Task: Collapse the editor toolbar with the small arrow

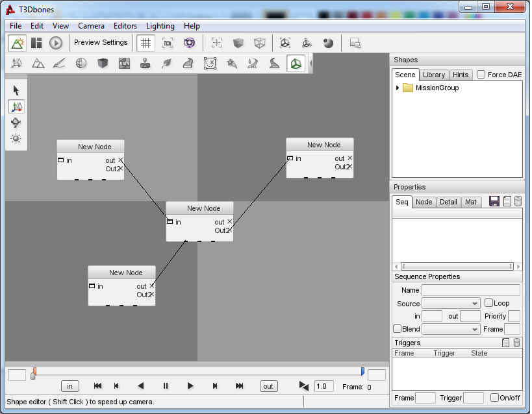Action: tap(310, 64)
